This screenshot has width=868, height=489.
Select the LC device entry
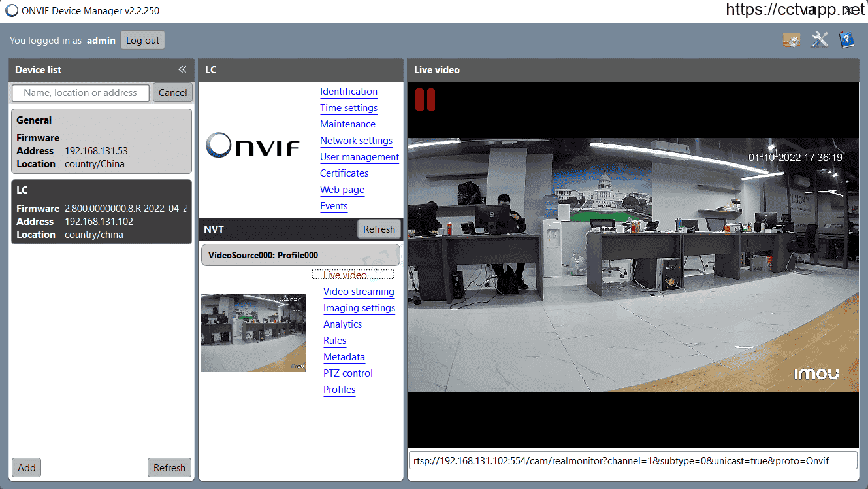coord(102,212)
